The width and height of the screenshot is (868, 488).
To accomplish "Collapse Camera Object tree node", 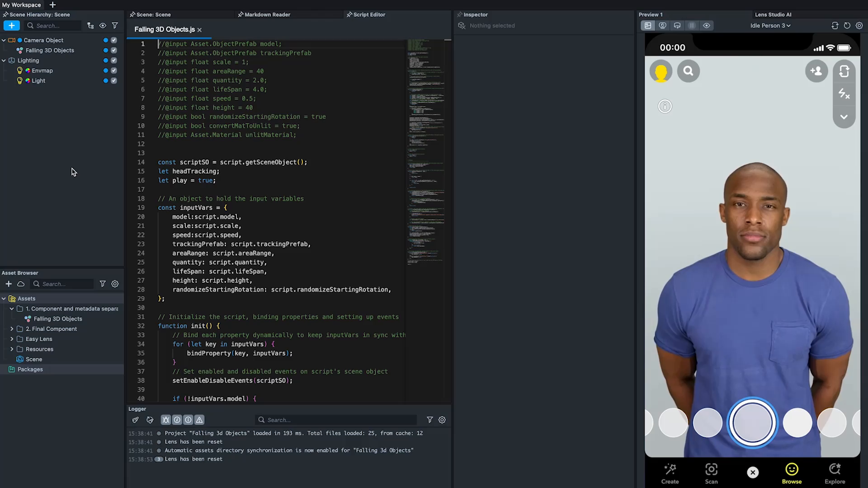I will pyautogui.click(x=4, y=40).
